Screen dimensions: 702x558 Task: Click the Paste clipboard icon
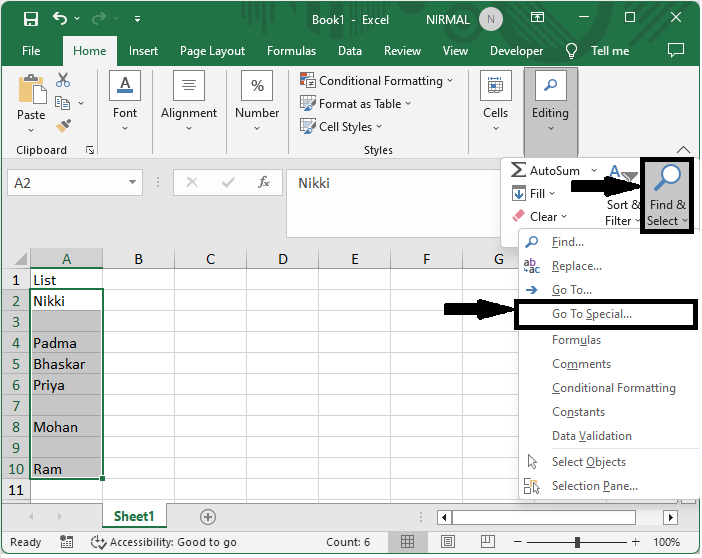pos(32,89)
